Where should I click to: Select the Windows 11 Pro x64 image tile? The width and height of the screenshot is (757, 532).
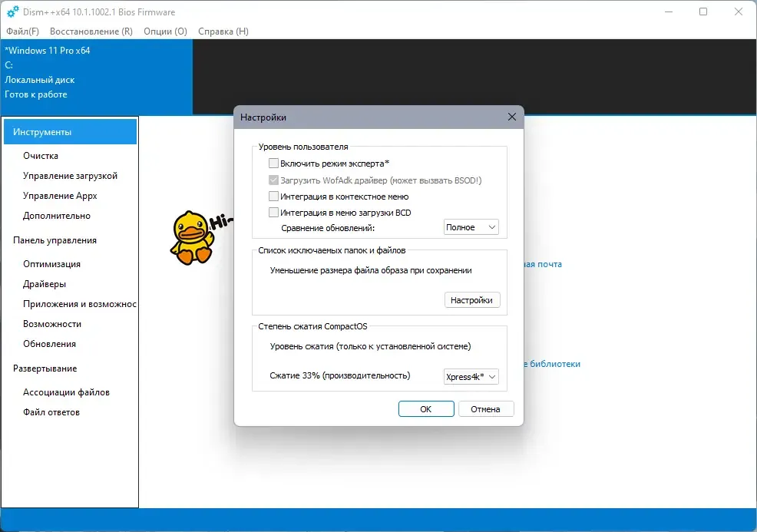pyautogui.click(x=97, y=77)
